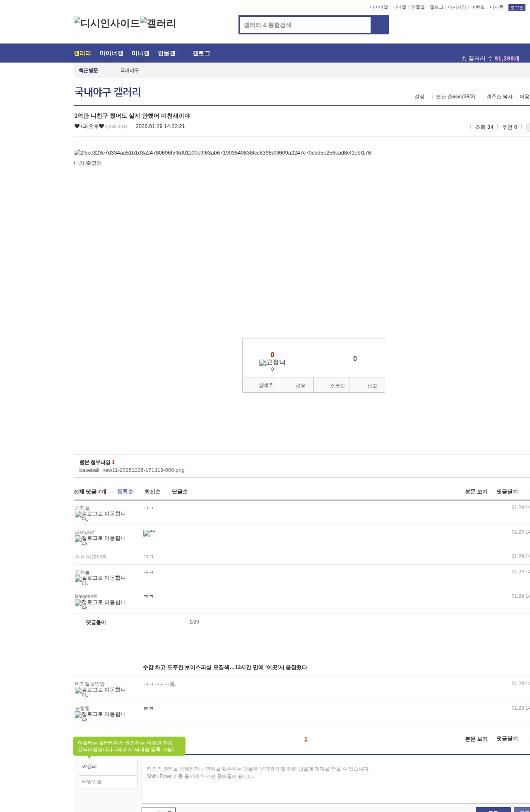Click 댓글닫기 below the comment list

[507, 739]
